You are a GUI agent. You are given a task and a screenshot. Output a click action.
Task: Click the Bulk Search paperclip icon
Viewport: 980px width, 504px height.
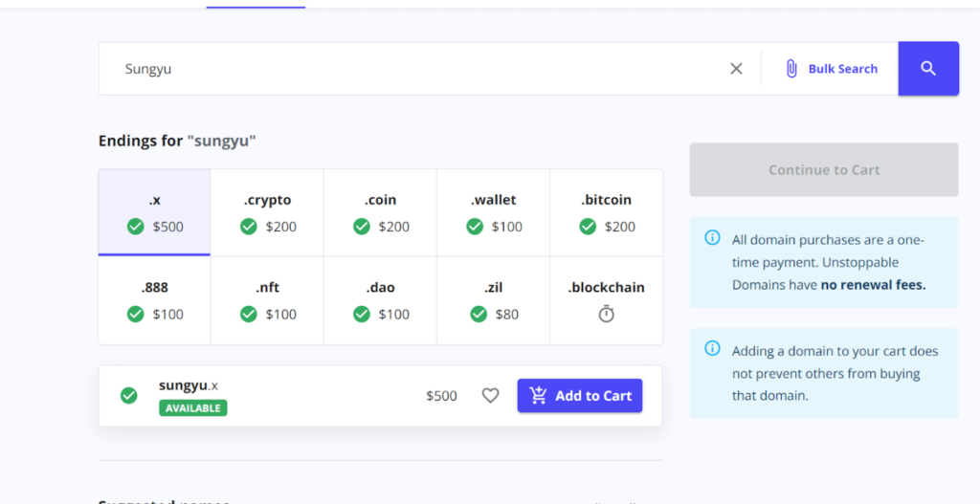pos(791,69)
